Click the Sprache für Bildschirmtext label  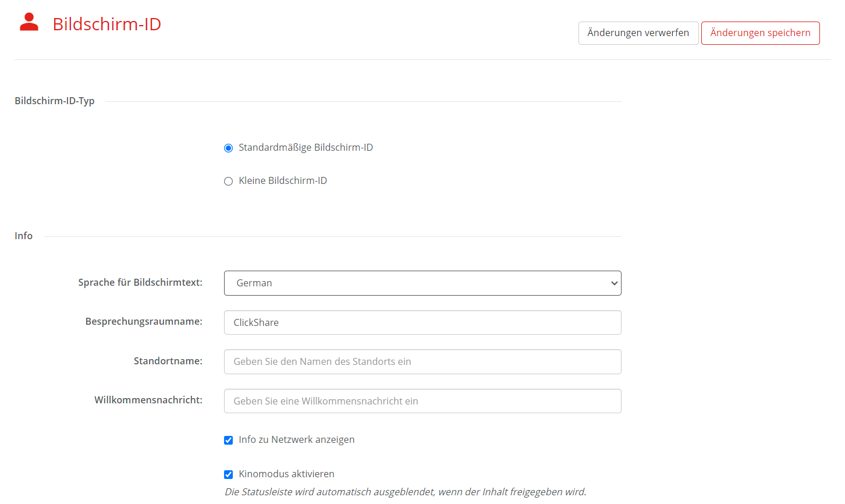point(140,282)
